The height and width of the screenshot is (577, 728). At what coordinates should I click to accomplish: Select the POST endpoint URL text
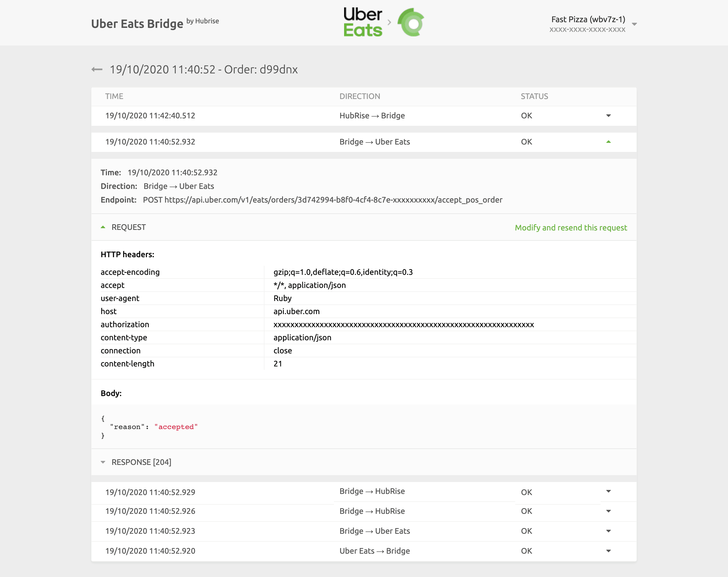click(323, 200)
